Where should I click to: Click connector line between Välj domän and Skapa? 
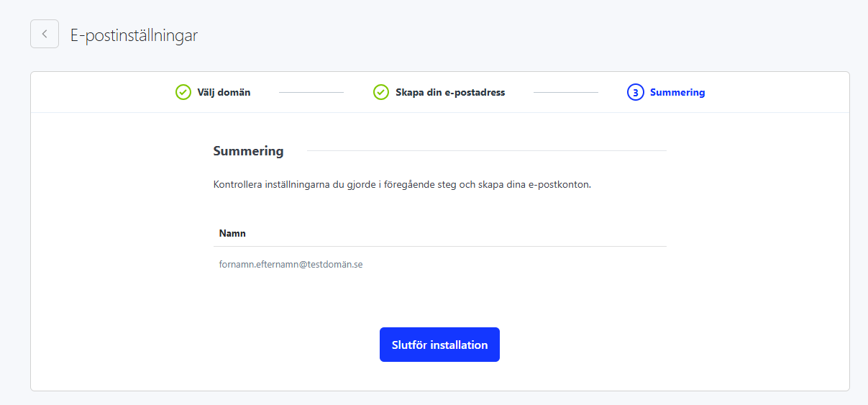pos(311,93)
